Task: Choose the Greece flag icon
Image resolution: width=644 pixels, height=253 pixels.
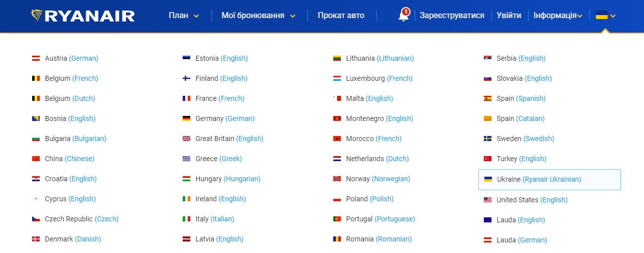Action: click(186, 159)
